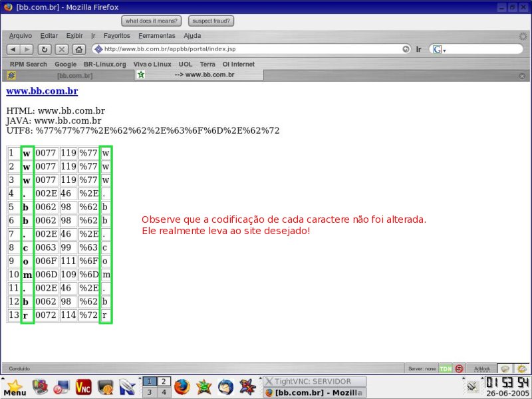Click the 'Server: none' status bar entry

(x=422, y=369)
